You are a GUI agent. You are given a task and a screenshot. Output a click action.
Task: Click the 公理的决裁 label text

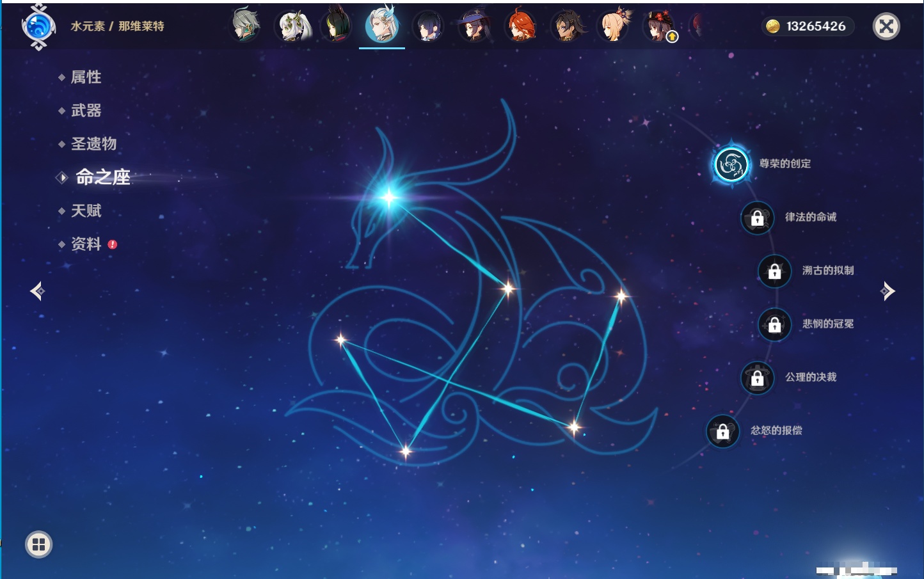tap(811, 377)
